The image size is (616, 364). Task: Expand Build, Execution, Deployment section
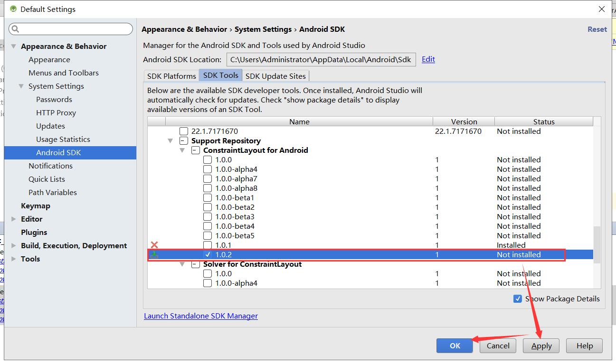[x=13, y=246]
